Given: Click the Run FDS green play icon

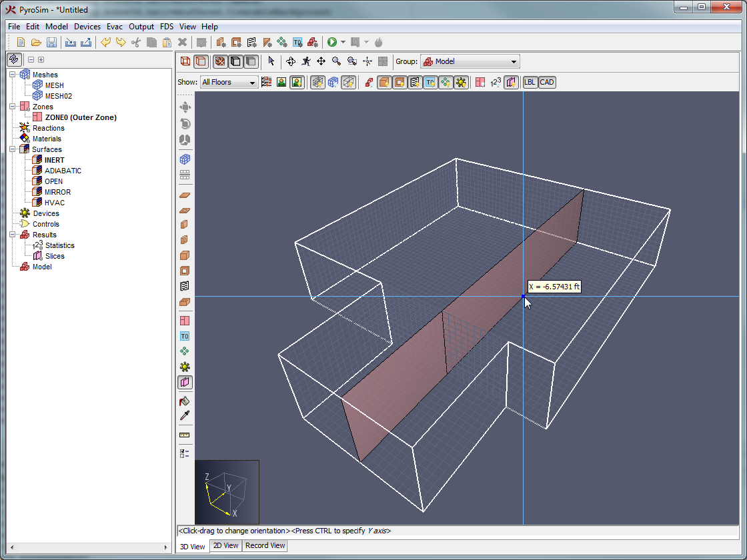Looking at the screenshot, I should (x=332, y=43).
